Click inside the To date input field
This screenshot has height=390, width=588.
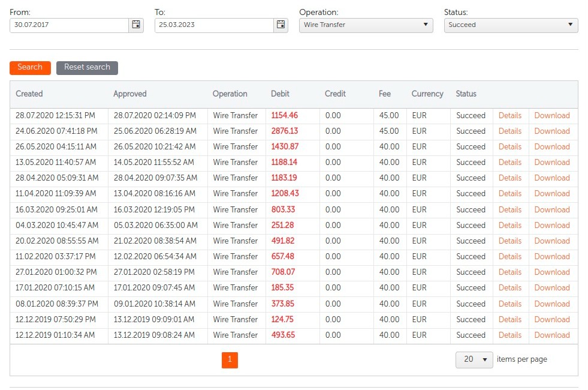point(214,25)
